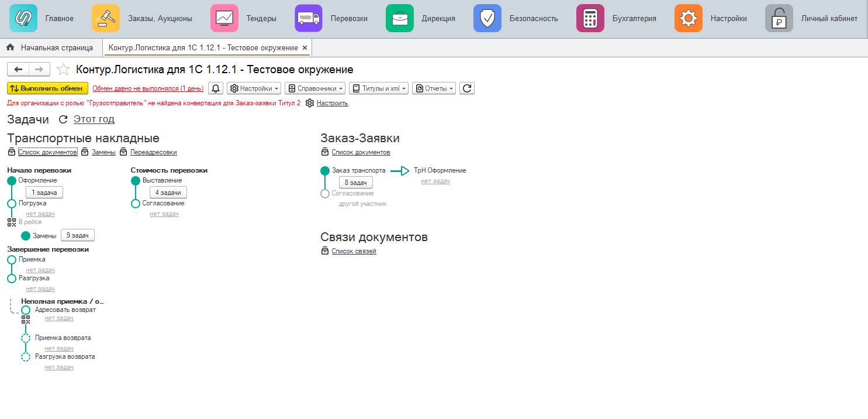Click нет задач under Адресовать возврат

point(59,318)
